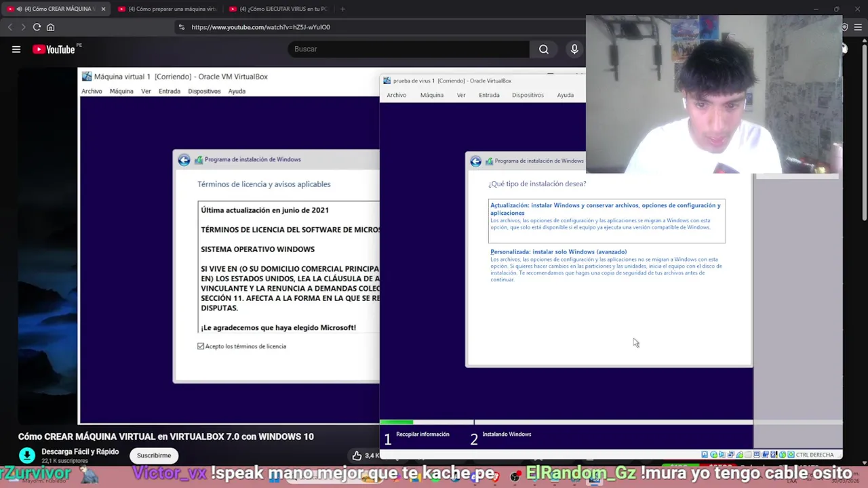868x488 pixels.
Task: Toggle 'Acepto los términos de licencia' checkbox
Action: (201, 346)
